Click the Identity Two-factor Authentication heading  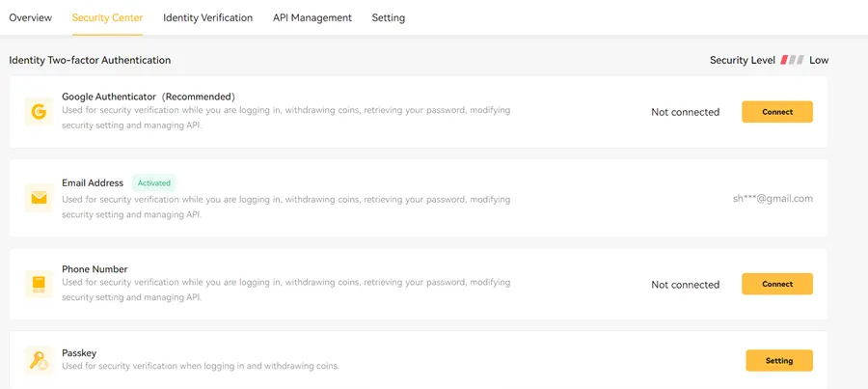90,60
